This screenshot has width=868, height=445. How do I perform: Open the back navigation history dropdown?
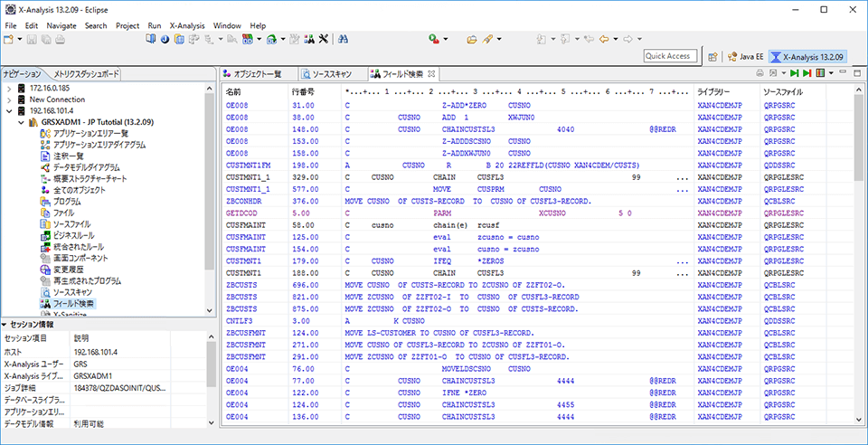pyautogui.click(x=616, y=39)
